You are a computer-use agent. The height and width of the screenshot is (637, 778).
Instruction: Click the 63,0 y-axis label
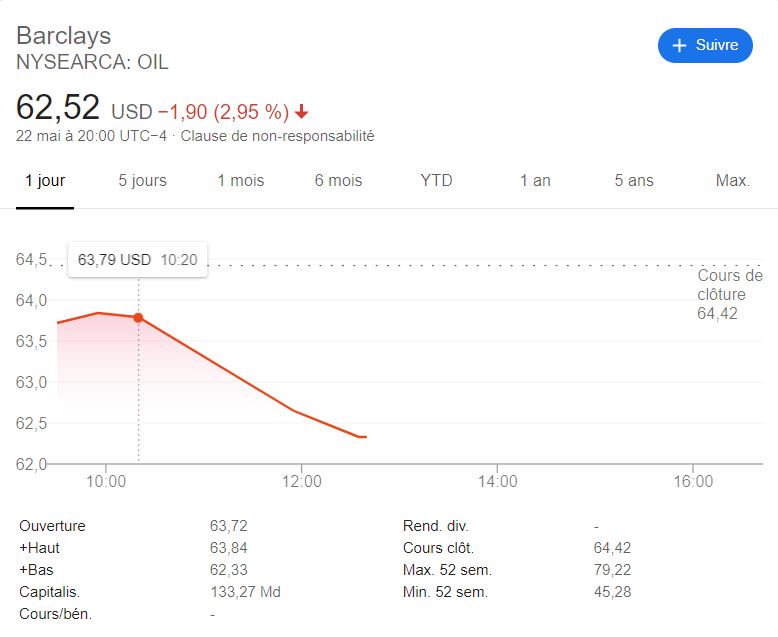pos(31,382)
